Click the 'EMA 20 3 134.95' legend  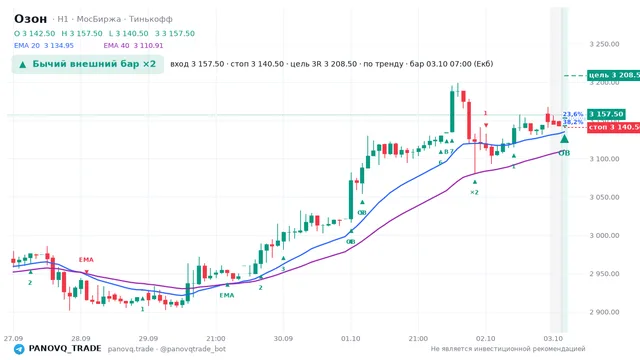tap(44, 46)
